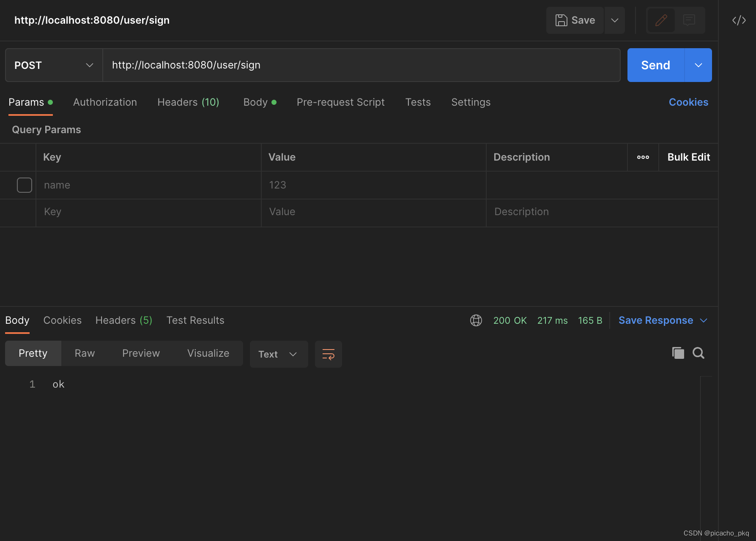Open the request Body tab
The image size is (756, 541).
coord(260,102)
